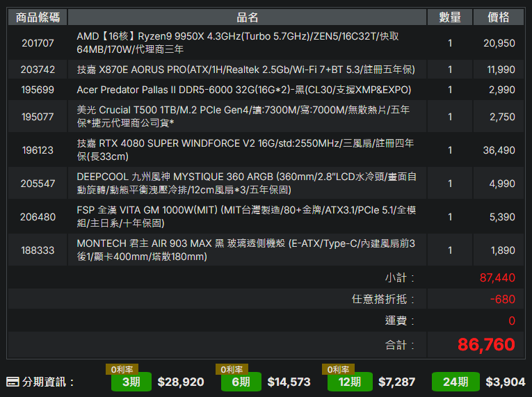Select the 12期 installment button
The height and width of the screenshot is (397, 532).
coord(350,382)
